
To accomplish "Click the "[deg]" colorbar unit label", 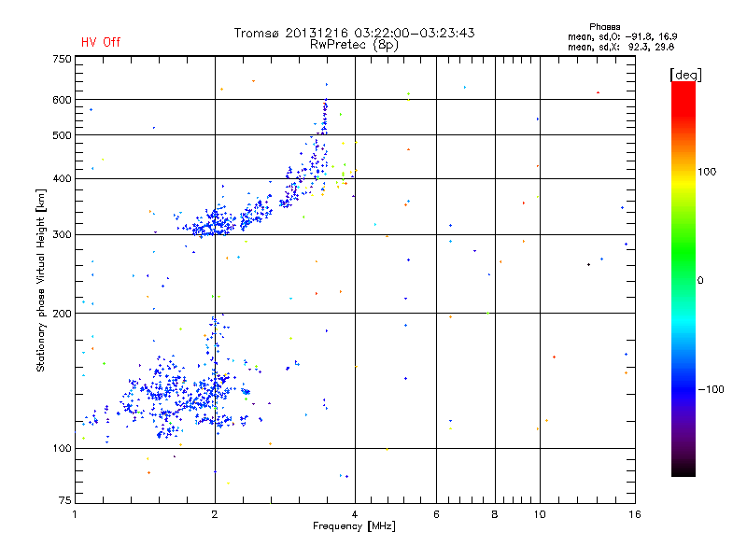I will click(x=685, y=75).
